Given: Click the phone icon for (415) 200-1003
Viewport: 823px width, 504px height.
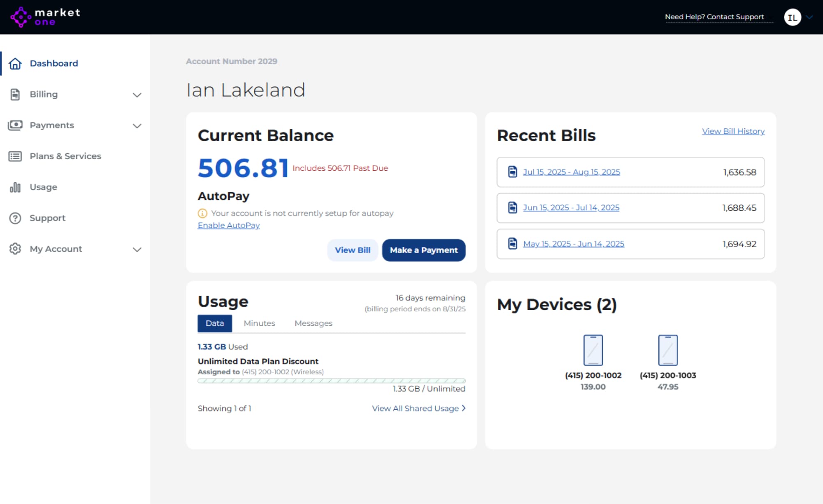Looking at the screenshot, I should [667, 350].
